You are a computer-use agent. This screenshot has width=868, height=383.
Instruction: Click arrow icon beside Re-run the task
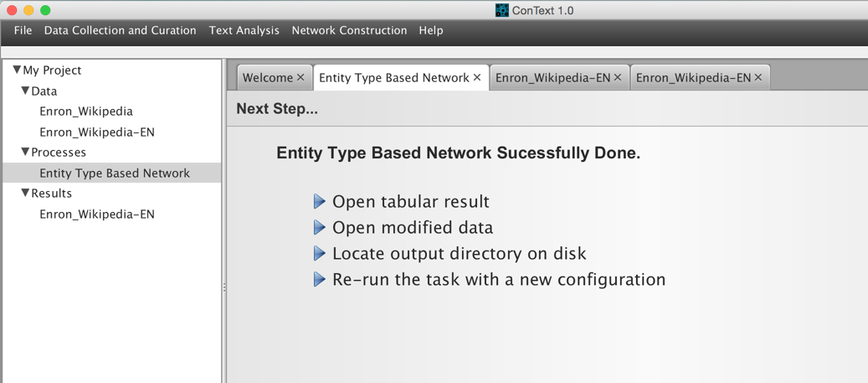click(x=320, y=279)
